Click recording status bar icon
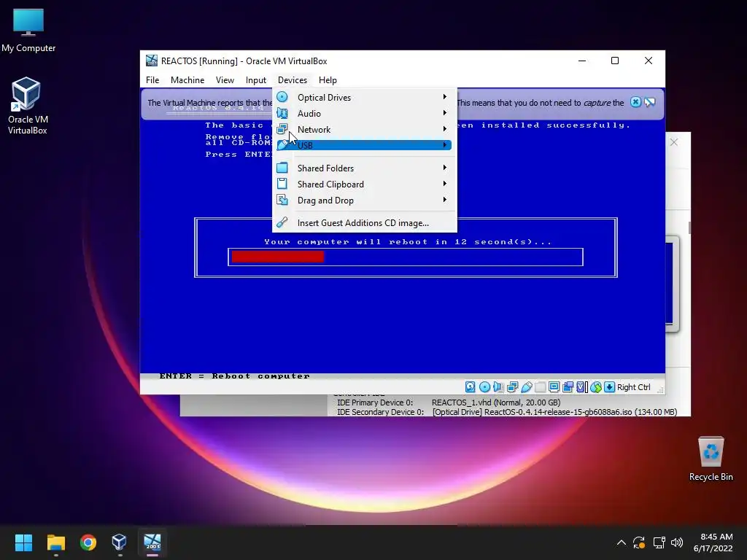Viewport: 747px width, 560px height. point(568,387)
